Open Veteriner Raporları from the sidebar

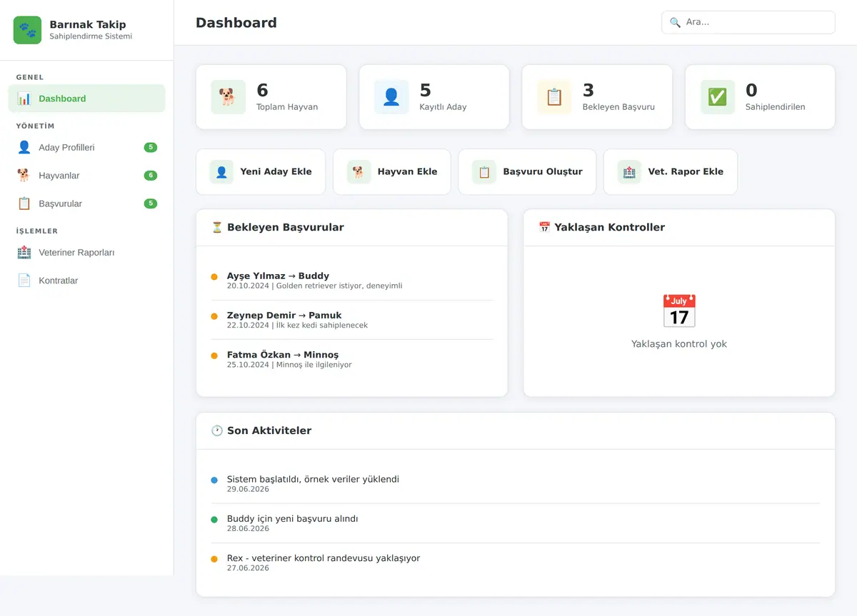pyautogui.click(x=86, y=253)
